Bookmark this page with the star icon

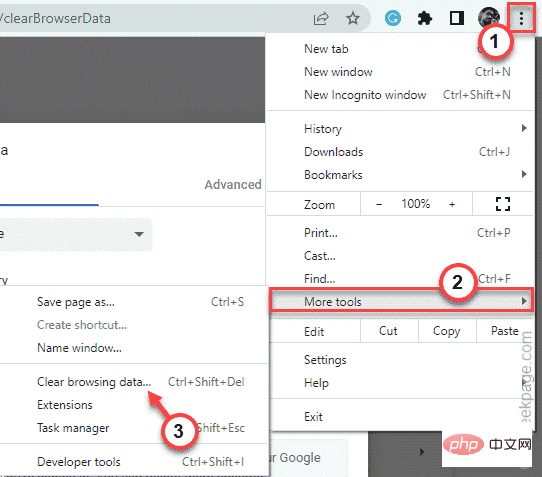[353, 18]
